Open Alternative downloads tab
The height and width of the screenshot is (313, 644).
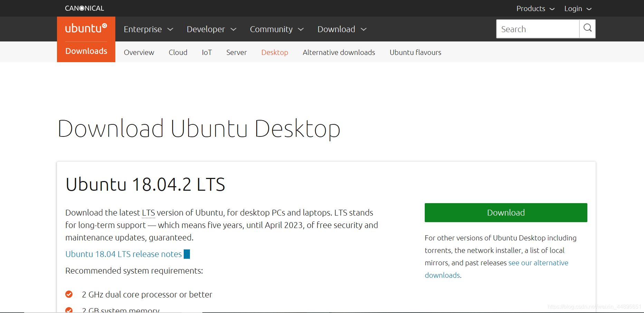[339, 53]
